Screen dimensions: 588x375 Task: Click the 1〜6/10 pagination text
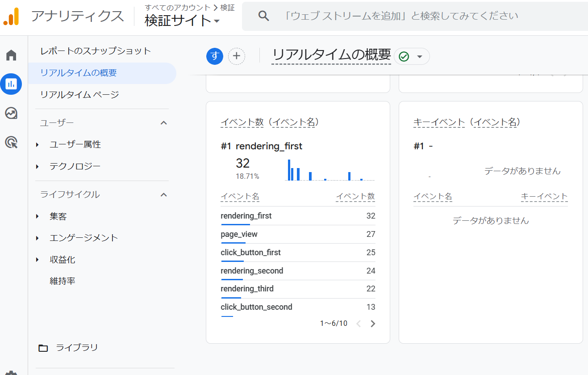click(334, 324)
